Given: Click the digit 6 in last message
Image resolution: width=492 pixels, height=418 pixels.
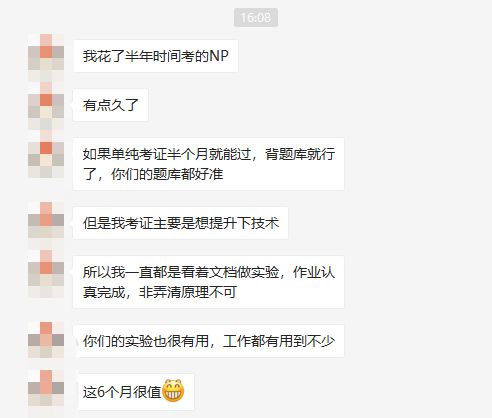Looking at the screenshot, I should click(101, 392).
